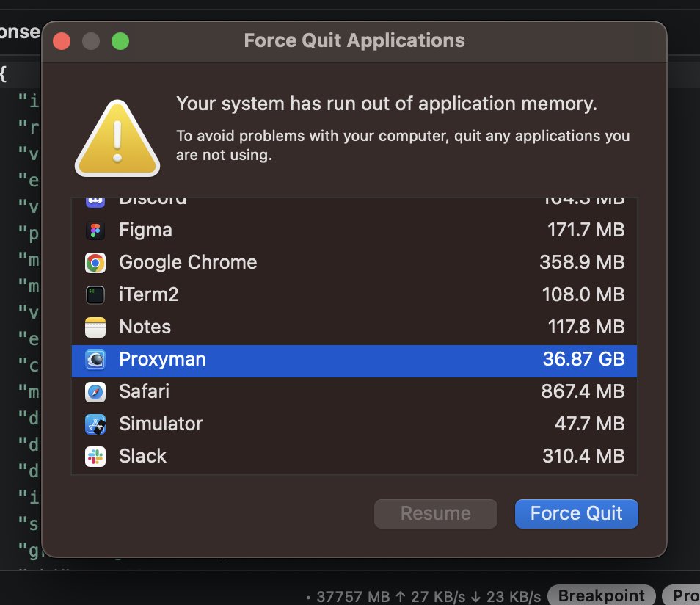Click the 47.7 MB memory value
Viewport: 700px width, 605px height.
(589, 424)
